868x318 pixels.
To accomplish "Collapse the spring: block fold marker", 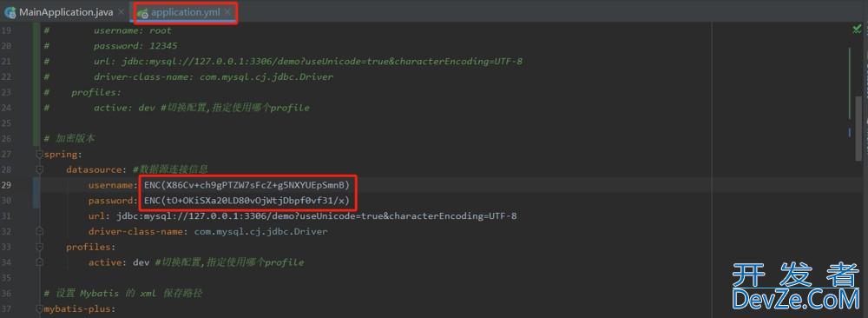I will (x=39, y=154).
